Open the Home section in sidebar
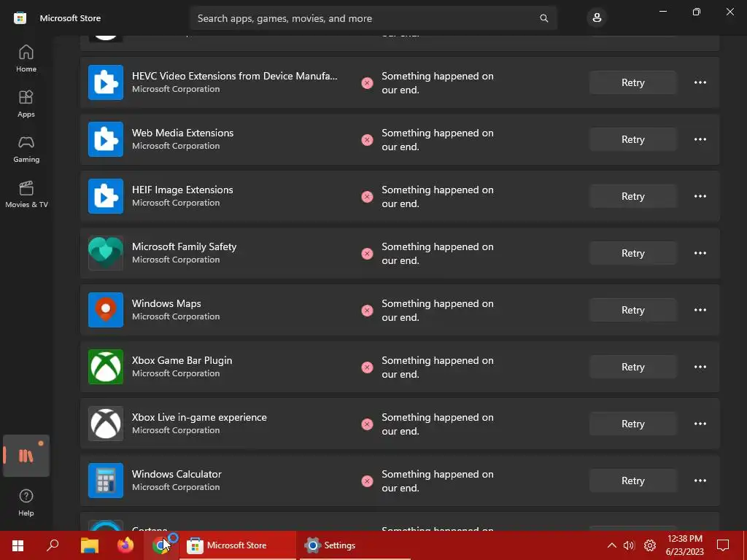 point(26,58)
